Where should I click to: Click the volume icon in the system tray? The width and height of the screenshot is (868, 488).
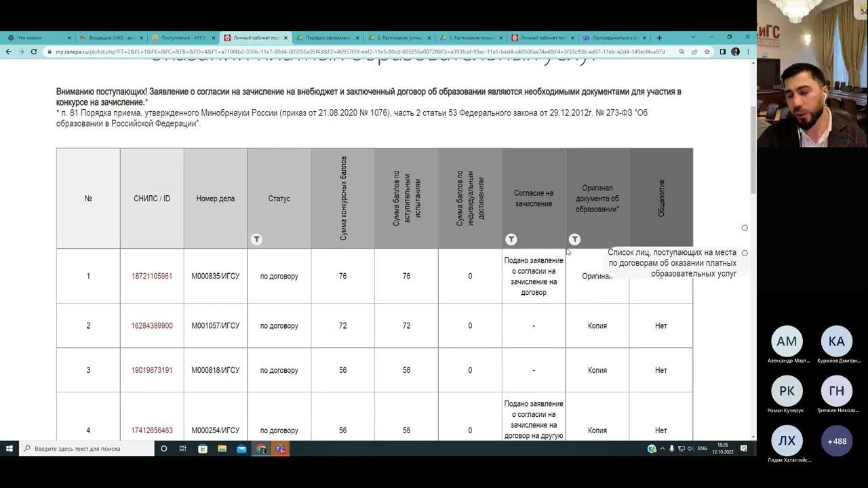(x=690, y=449)
